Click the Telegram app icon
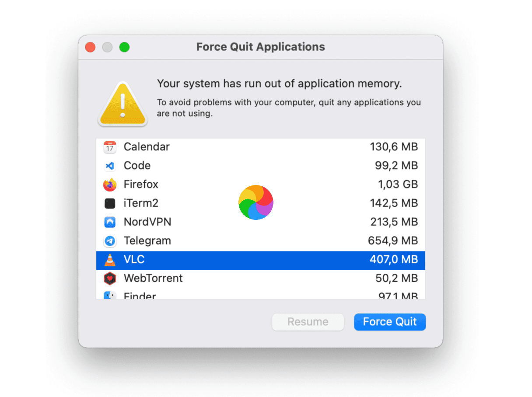This screenshot has height=397, width=532. coord(110,241)
